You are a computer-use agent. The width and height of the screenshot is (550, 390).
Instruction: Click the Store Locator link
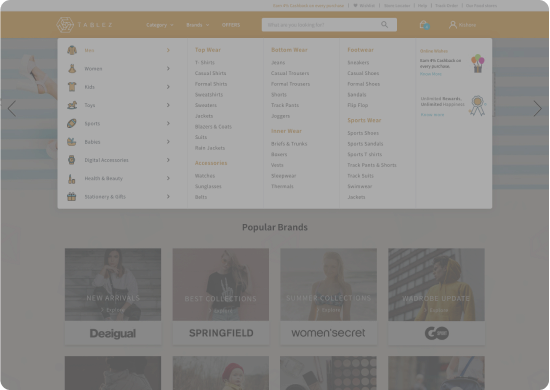(397, 6)
